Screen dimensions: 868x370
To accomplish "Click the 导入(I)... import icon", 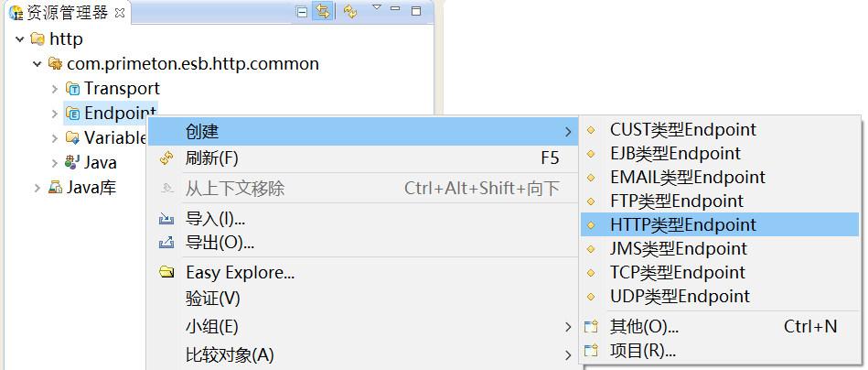I will (x=166, y=220).
